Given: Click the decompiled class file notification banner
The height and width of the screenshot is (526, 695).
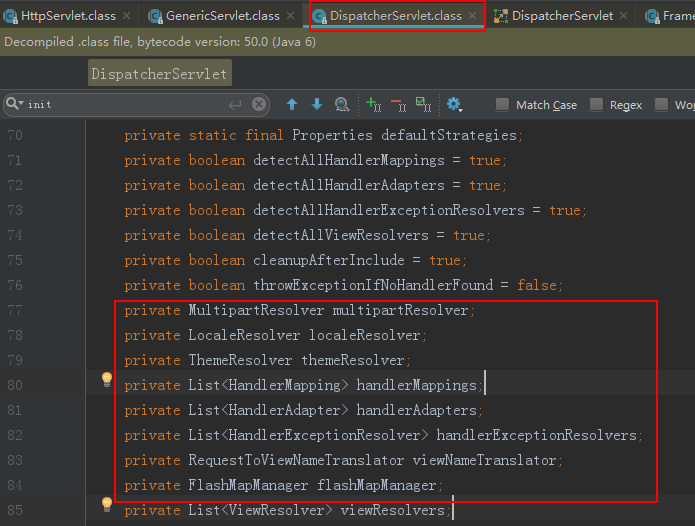Looking at the screenshot, I should pyautogui.click(x=348, y=42).
